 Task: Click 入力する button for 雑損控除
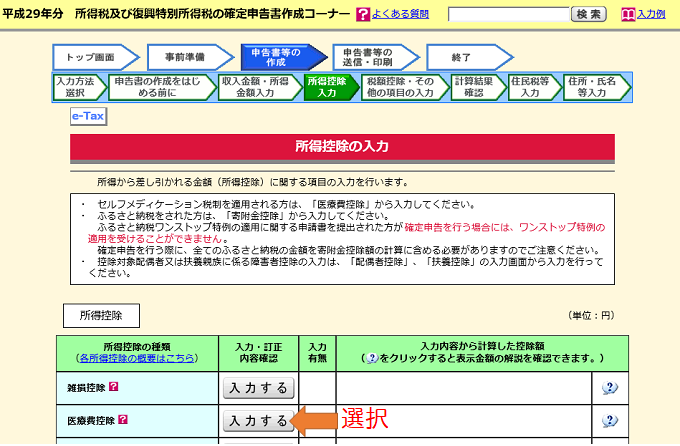point(258,388)
